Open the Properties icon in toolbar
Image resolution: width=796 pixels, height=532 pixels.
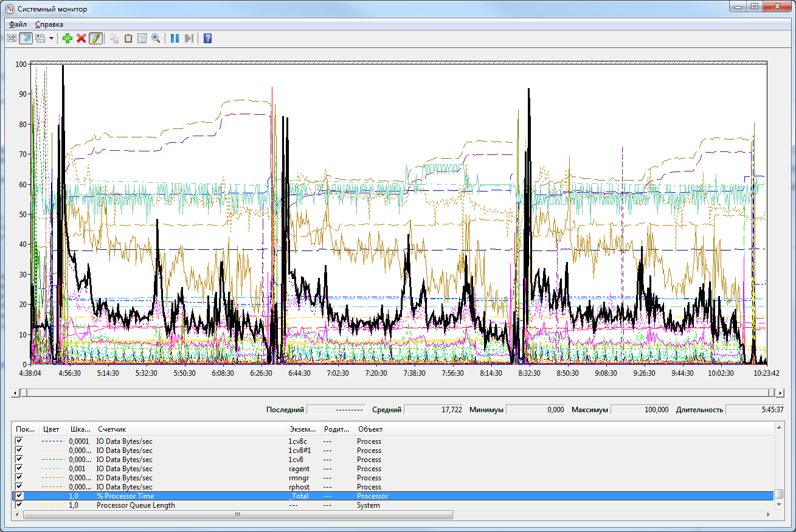click(142, 38)
